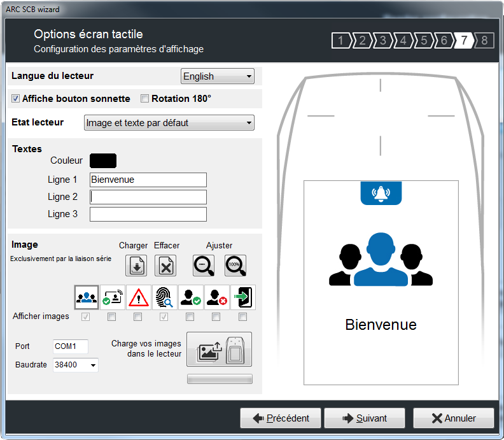Image resolution: width=504 pixels, height=440 pixels.
Task: Select the fingerprint scan image
Action: (x=165, y=297)
